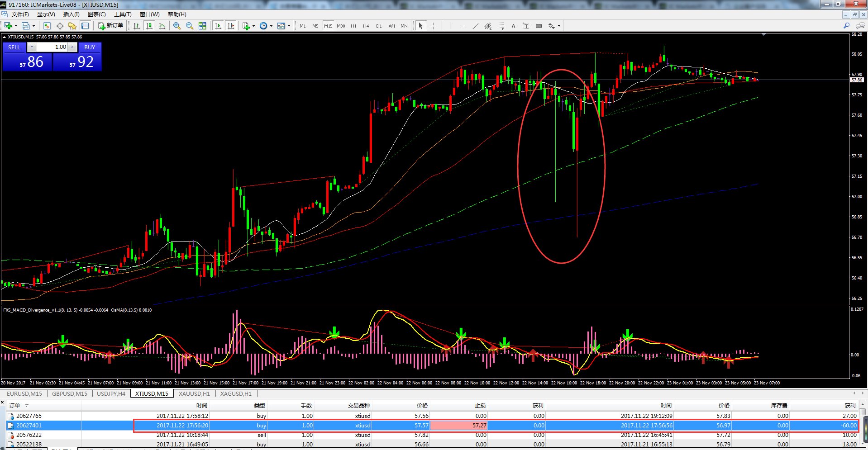Toggle the chart shift button
868x450 pixels.
pyautogui.click(x=231, y=26)
